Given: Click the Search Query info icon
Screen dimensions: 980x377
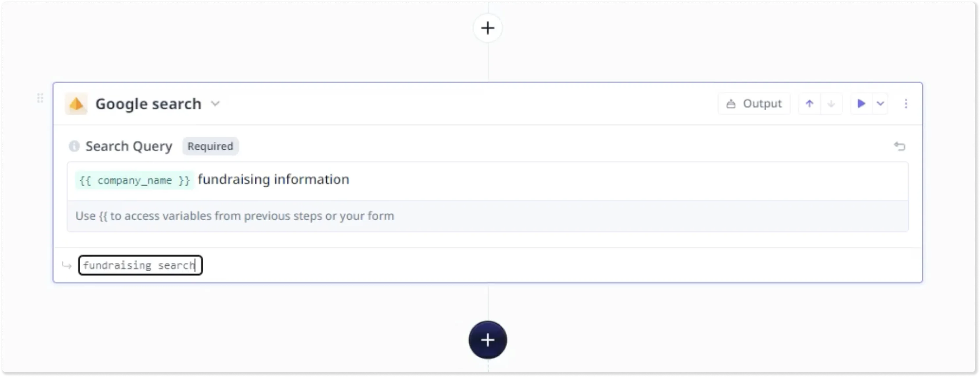Looking at the screenshot, I should 74,146.
